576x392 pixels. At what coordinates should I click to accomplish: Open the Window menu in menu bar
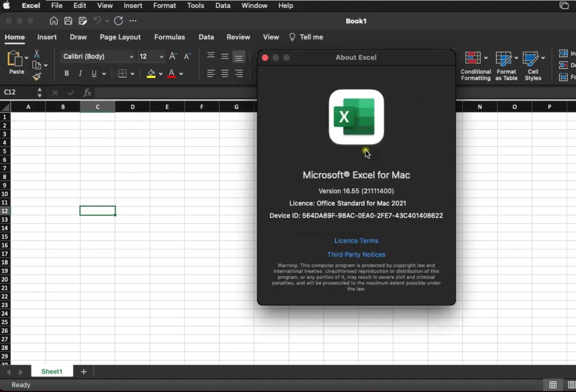coord(255,6)
